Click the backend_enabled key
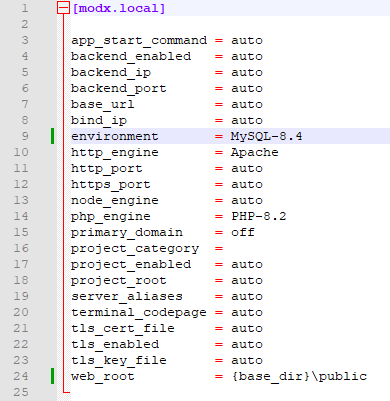Image resolution: width=390 pixels, height=401 pixels. point(131,57)
